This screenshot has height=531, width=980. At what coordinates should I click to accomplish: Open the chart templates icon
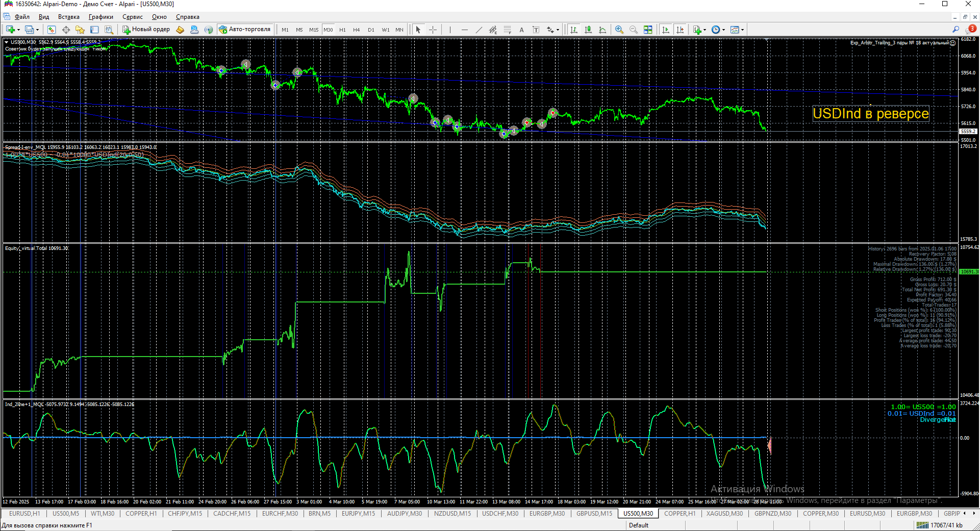tap(735, 30)
